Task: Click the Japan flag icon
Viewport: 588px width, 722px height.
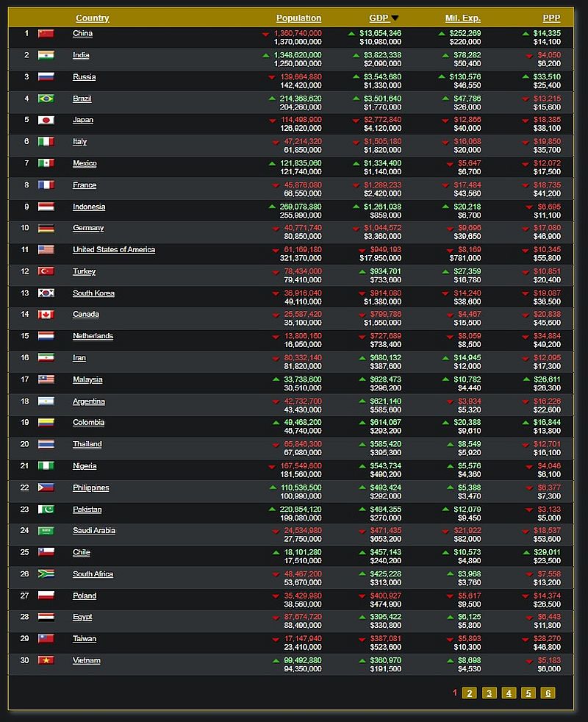Action: 46,121
